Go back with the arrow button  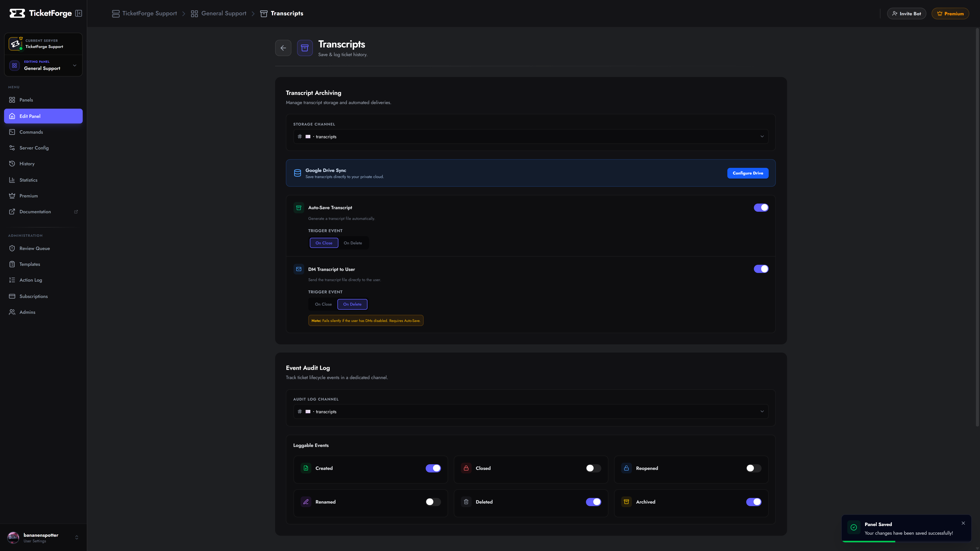click(x=283, y=48)
